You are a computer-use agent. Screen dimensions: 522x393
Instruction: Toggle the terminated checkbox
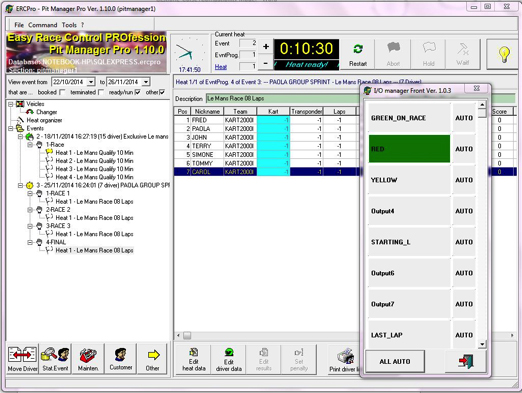pos(101,92)
